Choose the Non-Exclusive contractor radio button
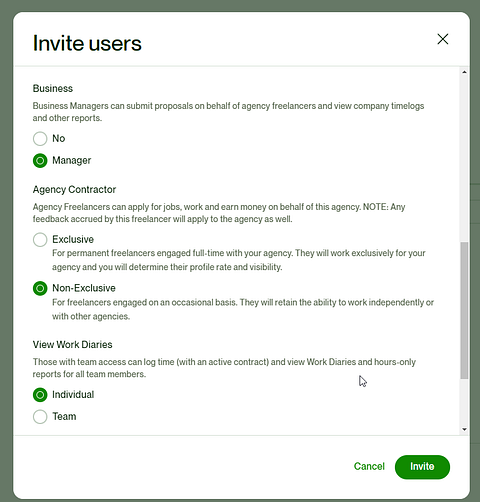Screen dimensions: 480x502 40,288
